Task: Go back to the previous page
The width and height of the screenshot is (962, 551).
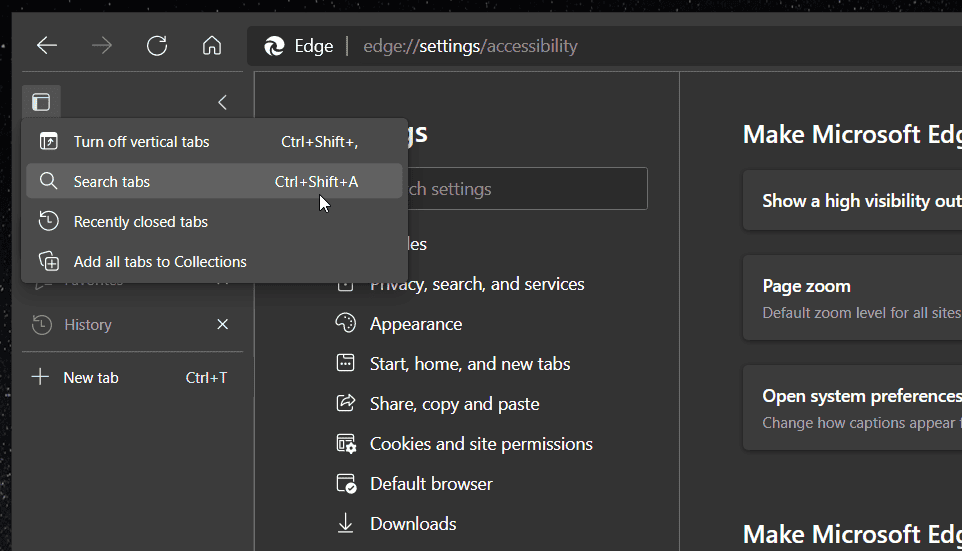Action: coord(47,45)
